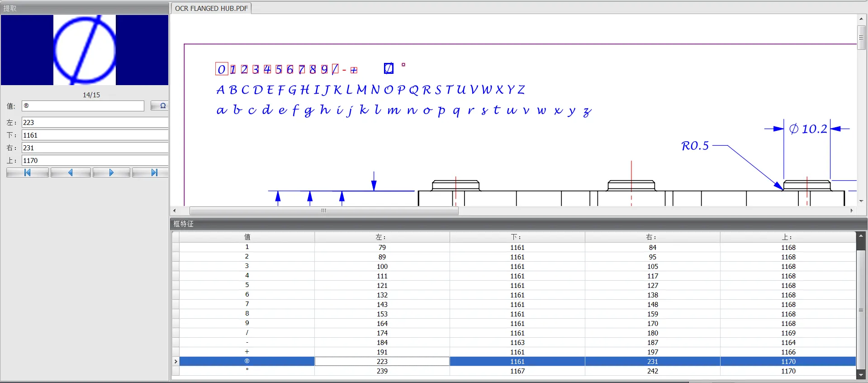868x383 pixels.
Task: Go to next extracted character
Action: [x=111, y=172]
